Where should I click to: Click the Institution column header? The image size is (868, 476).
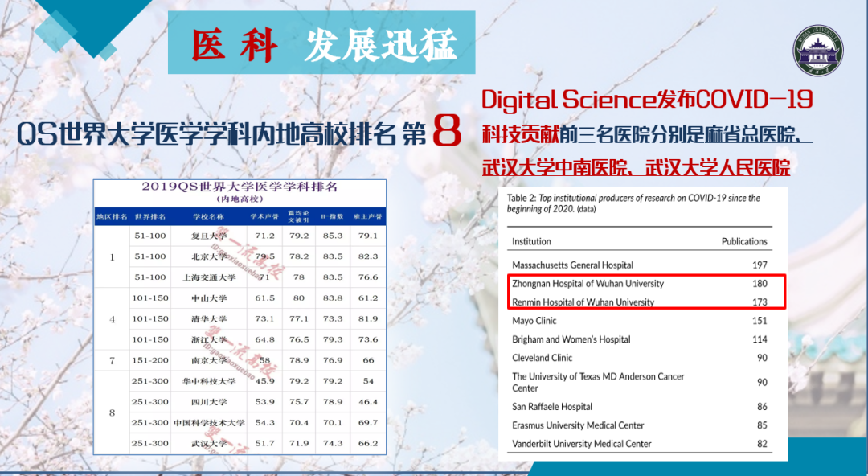pyautogui.click(x=531, y=241)
